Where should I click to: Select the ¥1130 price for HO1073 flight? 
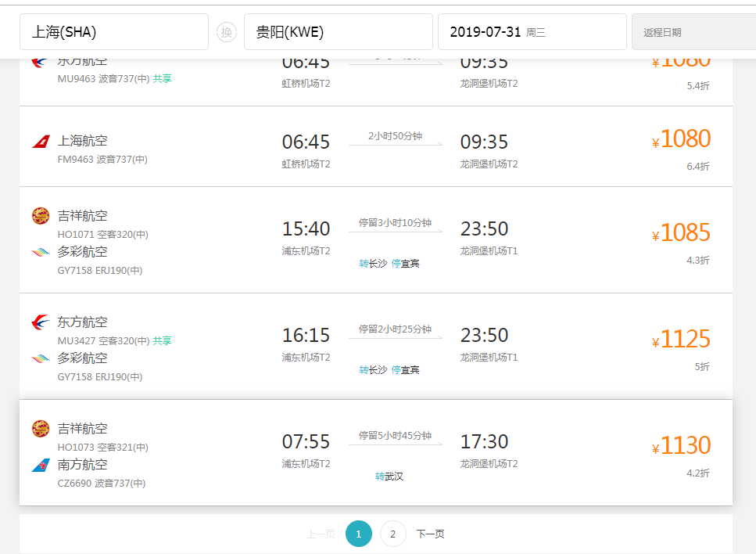[x=681, y=445]
